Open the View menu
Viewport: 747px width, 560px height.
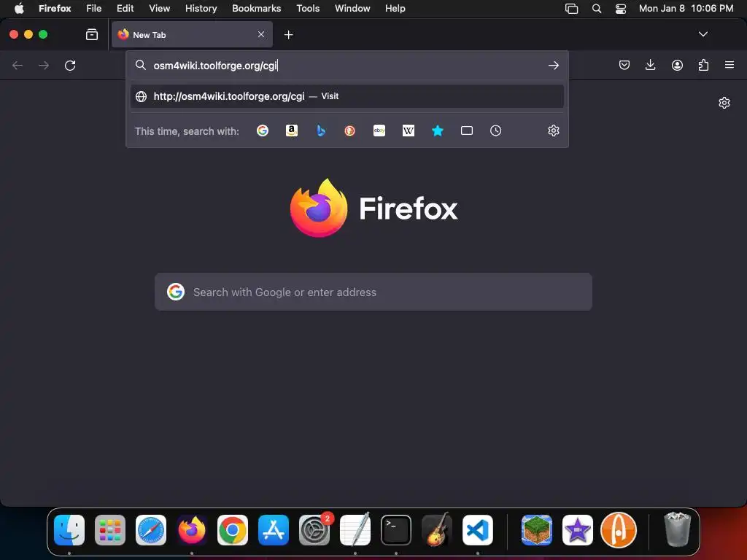(x=159, y=8)
